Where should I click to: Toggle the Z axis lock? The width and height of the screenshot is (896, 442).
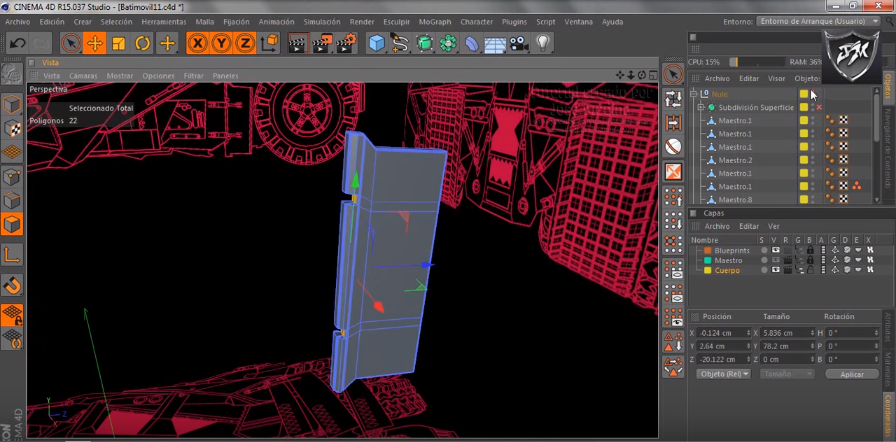tap(245, 43)
